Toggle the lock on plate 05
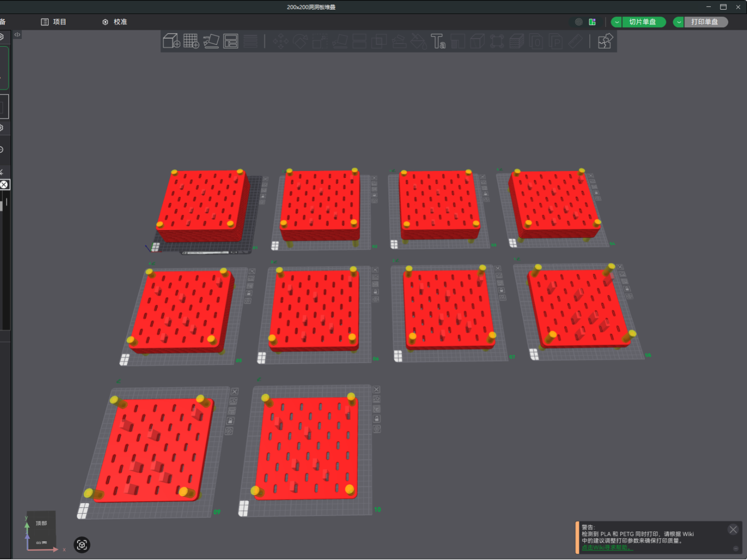The width and height of the screenshot is (747, 560). tap(249, 293)
